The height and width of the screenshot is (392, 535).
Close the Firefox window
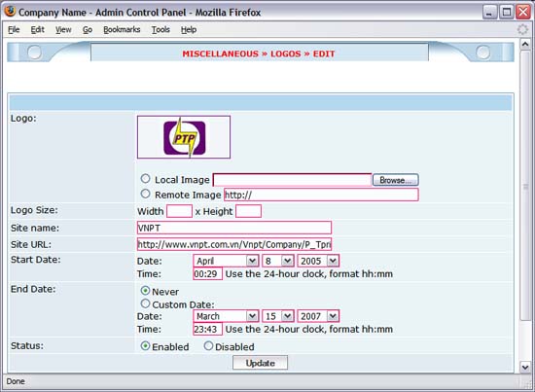coord(523,13)
